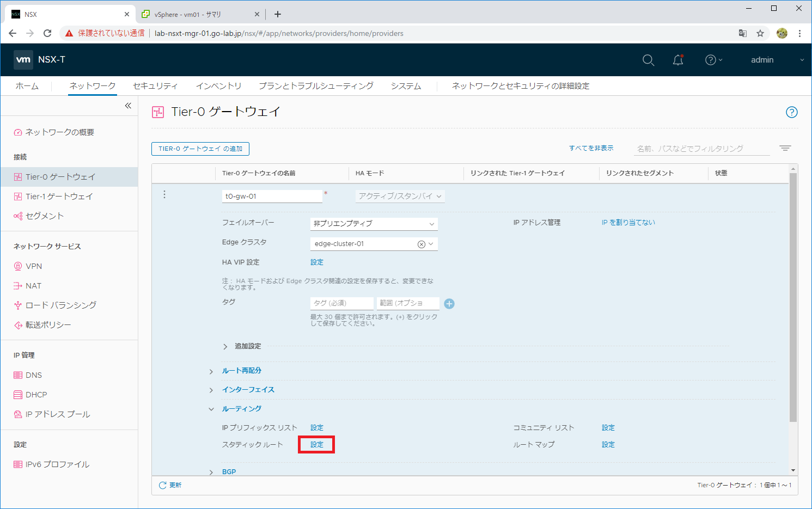The image size is (812, 509).
Task: Open the Edge クラスタ dropdown arrow
Action: click(x=431, y=244)
